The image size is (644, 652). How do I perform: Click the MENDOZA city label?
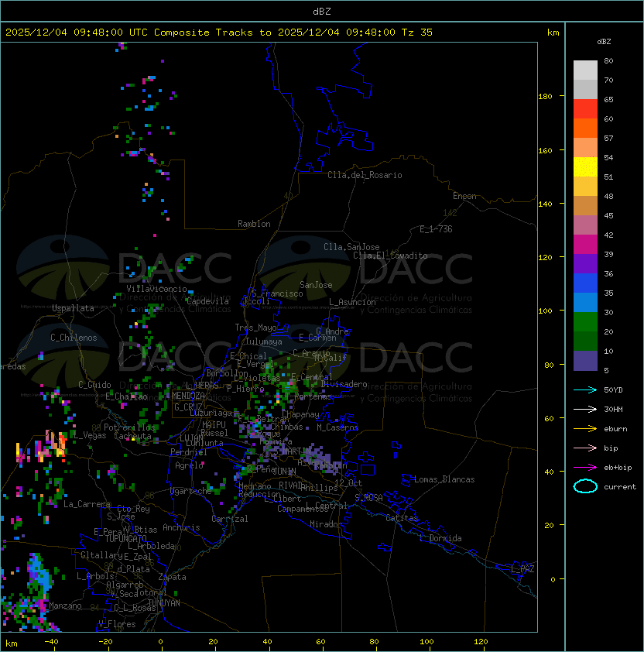pos(188,396)
